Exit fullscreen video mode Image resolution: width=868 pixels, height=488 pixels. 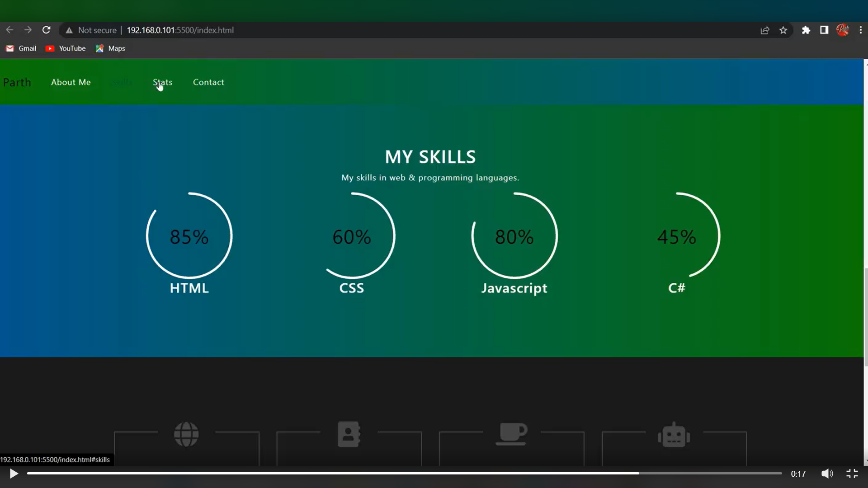click(x=852, y=474)
